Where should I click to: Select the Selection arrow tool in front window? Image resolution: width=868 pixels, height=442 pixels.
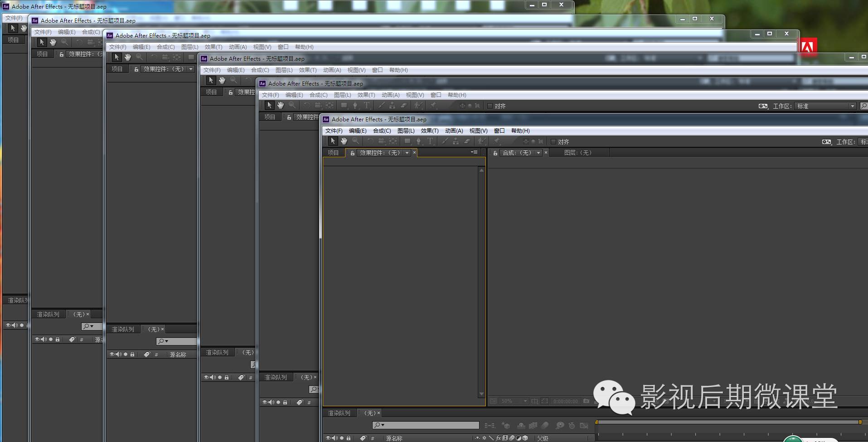pyautogui.click(x=333, y=141)
